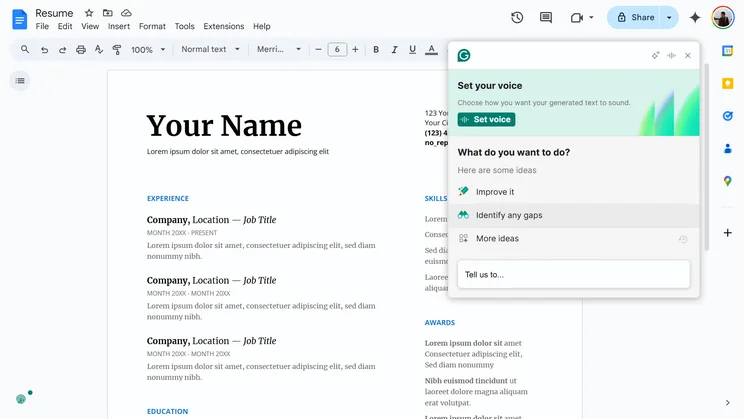Toggle underline formatting
Image resolution: width=744 pixels, height=419 pixels.
(x=412, y=49)
